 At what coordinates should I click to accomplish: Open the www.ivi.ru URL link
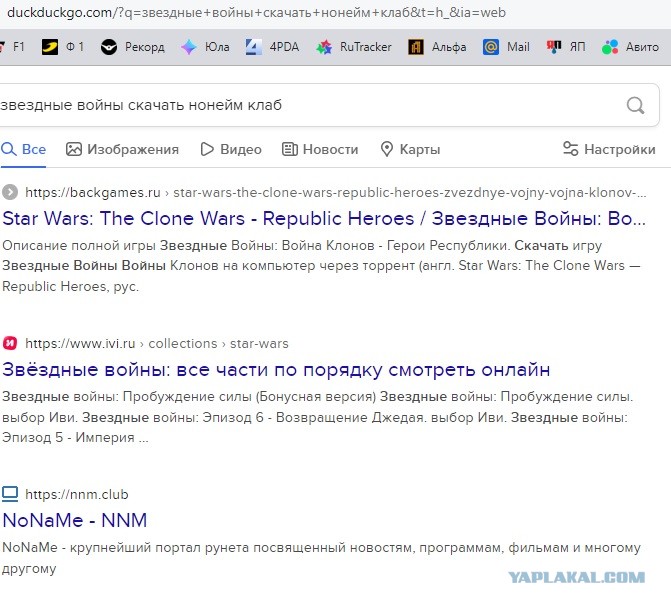[x=80, y=344]
